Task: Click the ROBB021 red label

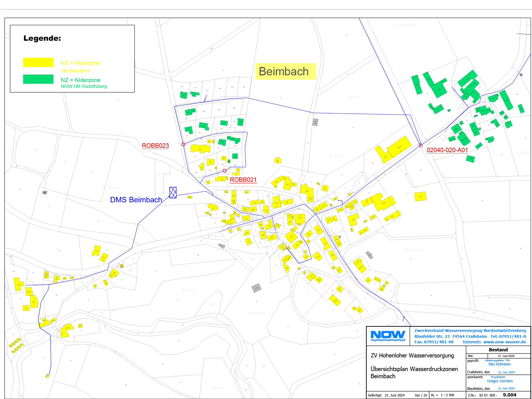Action: tap(243, 180)
